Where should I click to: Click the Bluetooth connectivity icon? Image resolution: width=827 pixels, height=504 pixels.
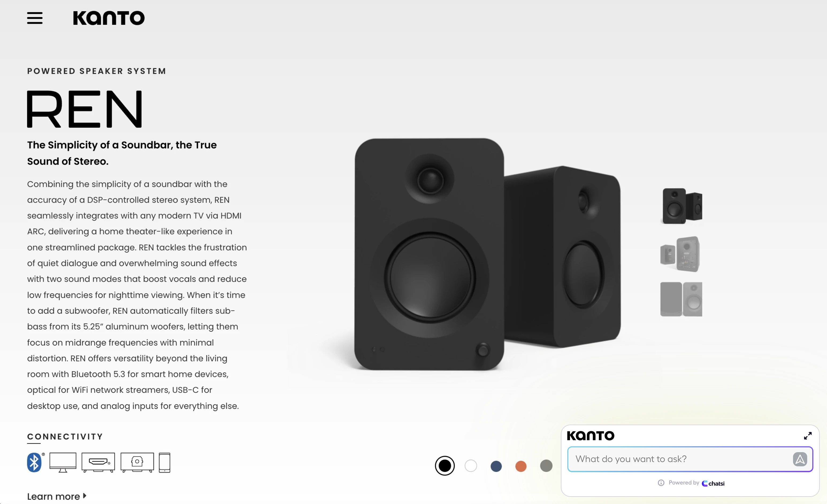click(x=35, y=462)
